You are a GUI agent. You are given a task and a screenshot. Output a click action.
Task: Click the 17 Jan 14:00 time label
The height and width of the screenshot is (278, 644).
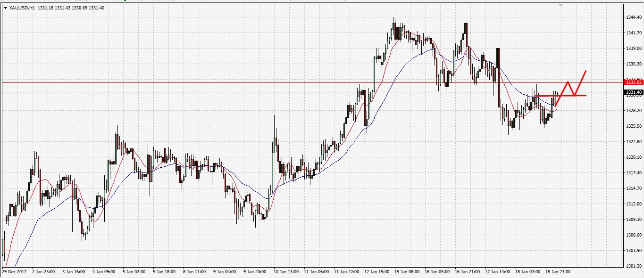point(497,272)
